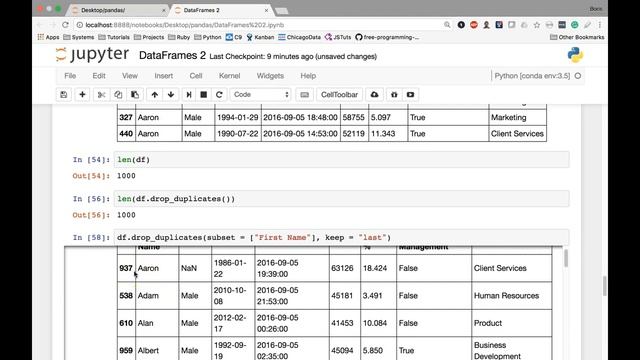Click into the drop_duplicates subset code cell

[341, 238]
